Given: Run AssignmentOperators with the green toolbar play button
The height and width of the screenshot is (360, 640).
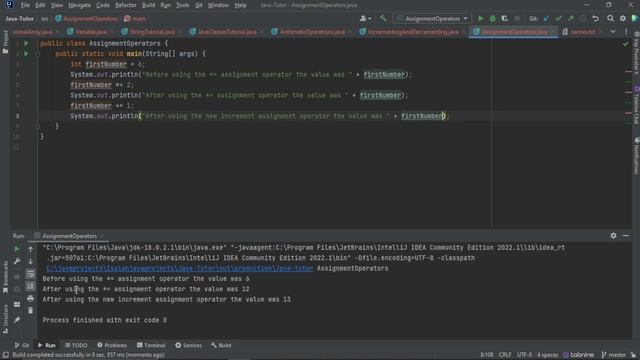Looking at the screenshot, I should coord(480,19).
